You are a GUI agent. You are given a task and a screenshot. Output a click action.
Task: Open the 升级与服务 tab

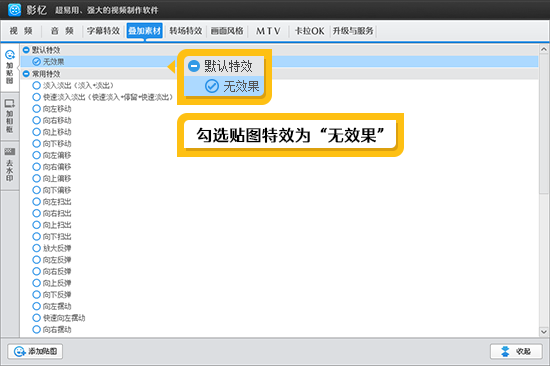pyautogui.click(x=353, y=31)
